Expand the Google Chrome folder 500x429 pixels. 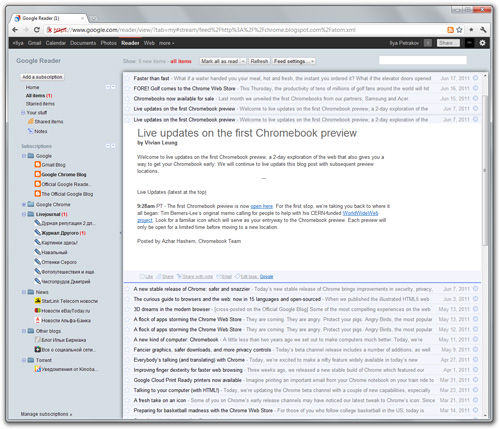(x=24, y=204)
